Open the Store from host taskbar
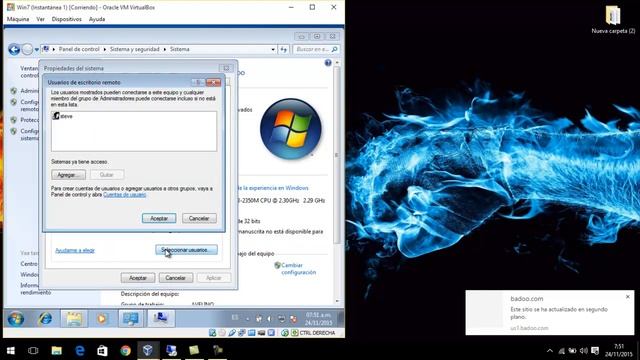Viewport: 640px width, 360px height. pos(102,350)
